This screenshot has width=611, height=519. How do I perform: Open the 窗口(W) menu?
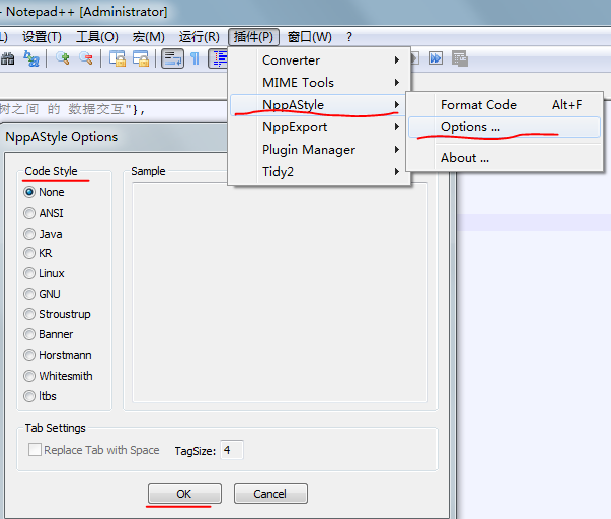310,37
